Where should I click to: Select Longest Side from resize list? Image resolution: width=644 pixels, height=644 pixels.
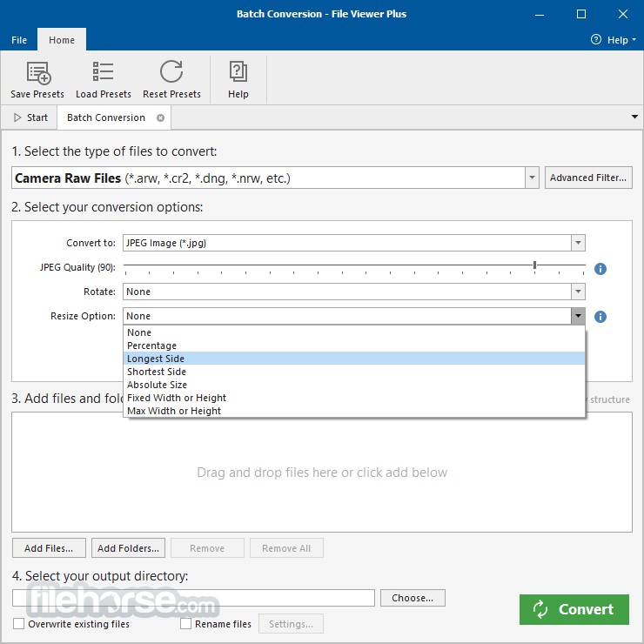pyautogui.click(x=156, y=359)
